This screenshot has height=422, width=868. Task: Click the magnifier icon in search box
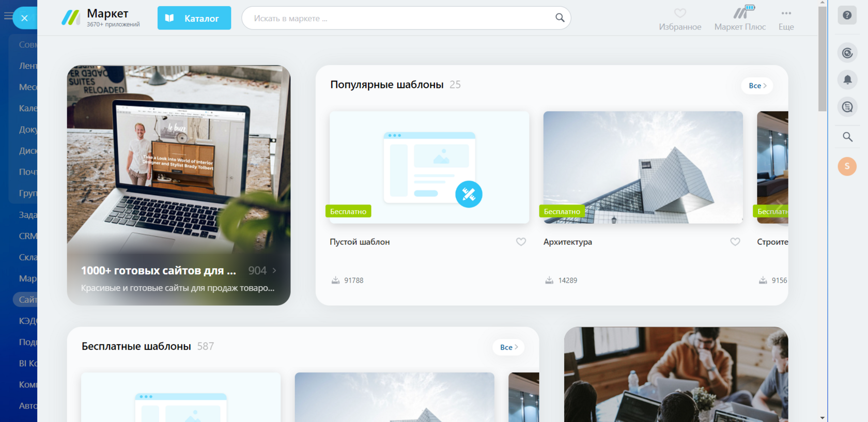[x=560, y=18]
